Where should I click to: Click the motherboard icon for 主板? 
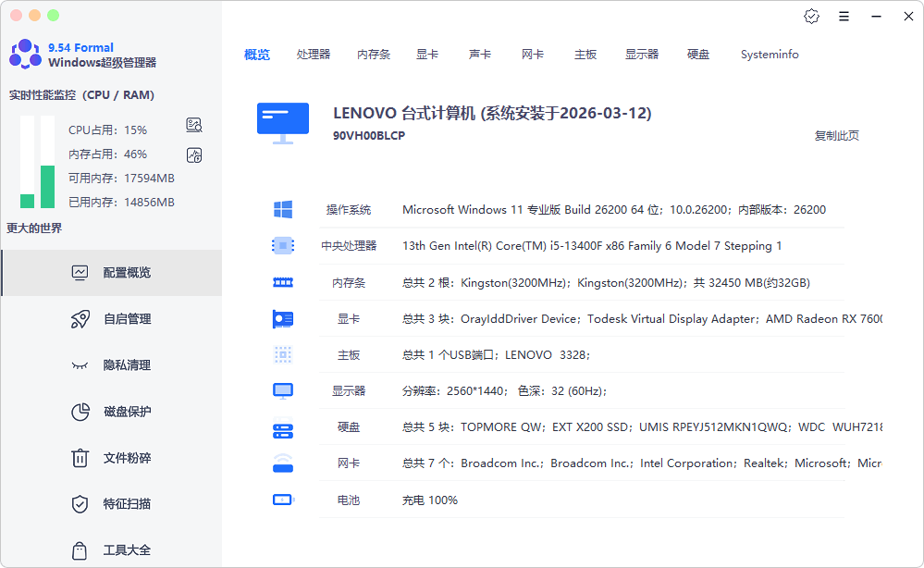pos(283,354)
